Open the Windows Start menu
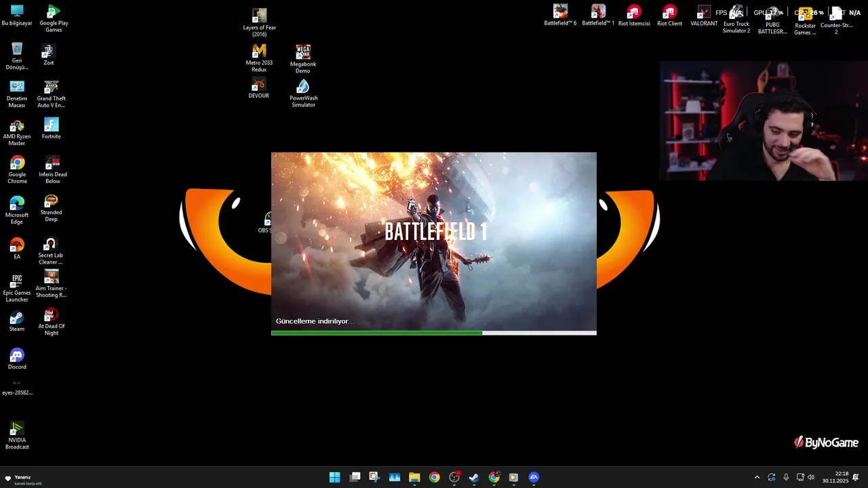This screenshot has width=868, height=488. tap(334, 477)
